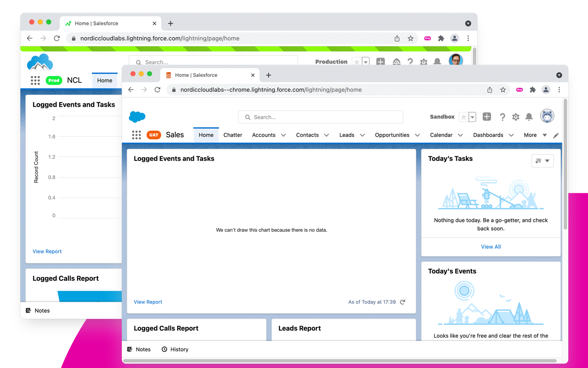Open Notes in the Production utility bar

38,311
